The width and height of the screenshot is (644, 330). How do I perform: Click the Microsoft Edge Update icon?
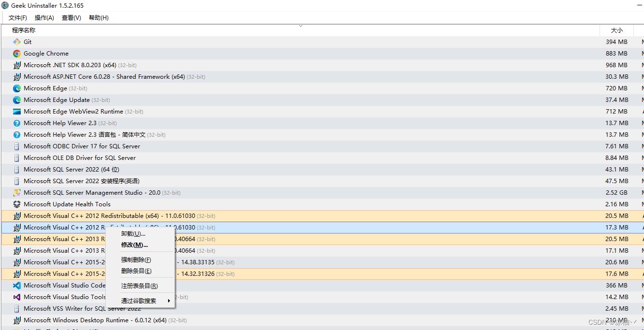(x=17, y=100)
